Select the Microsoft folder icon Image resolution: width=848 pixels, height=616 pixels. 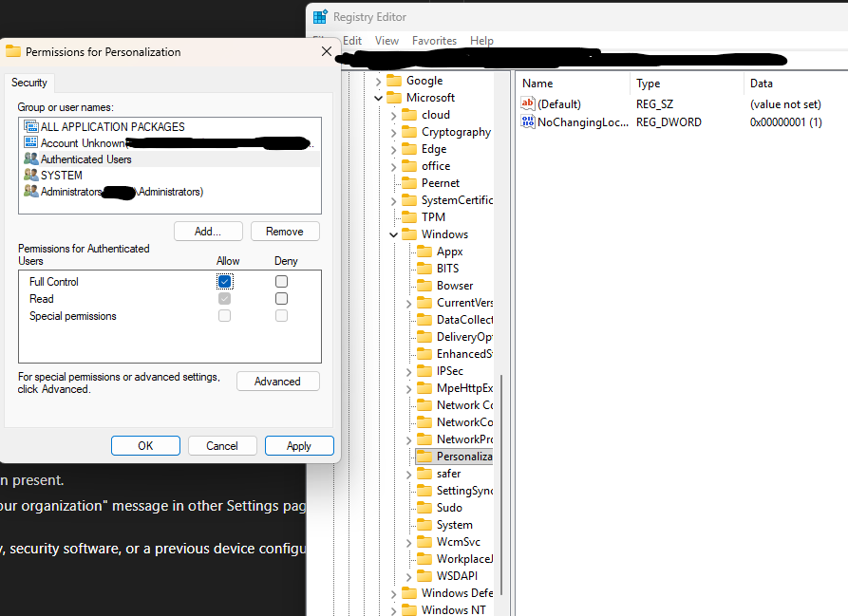pos(394,98)
